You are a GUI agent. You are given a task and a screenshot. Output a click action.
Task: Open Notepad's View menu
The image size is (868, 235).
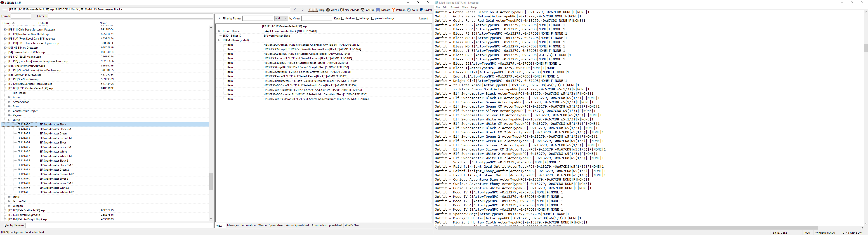[465, 7]
